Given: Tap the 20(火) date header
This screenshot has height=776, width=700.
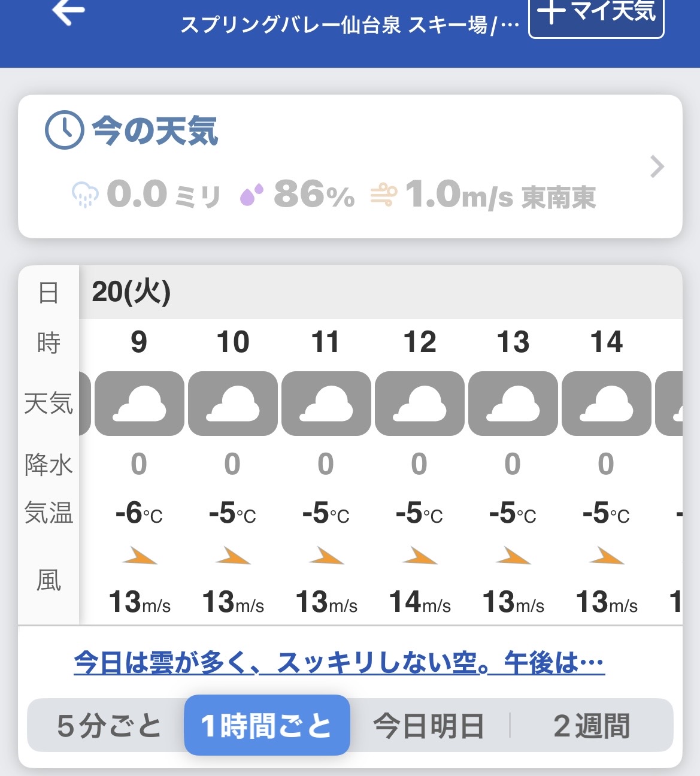Looking at the screenshot, I should pyautogui.click(x=131, y=292).
